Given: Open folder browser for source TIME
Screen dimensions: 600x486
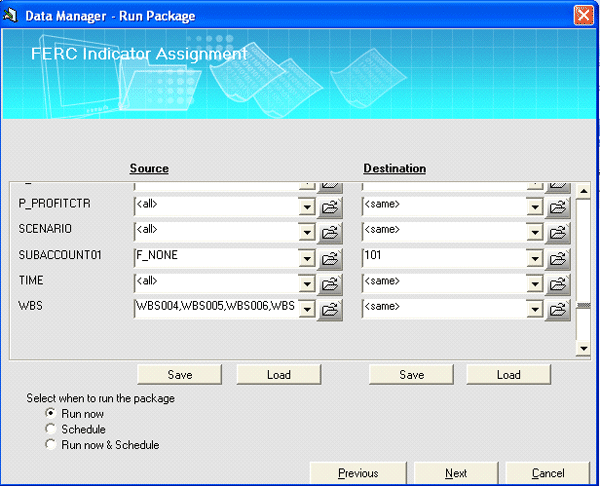Looking at the screenshot, I should click(330, 284).
